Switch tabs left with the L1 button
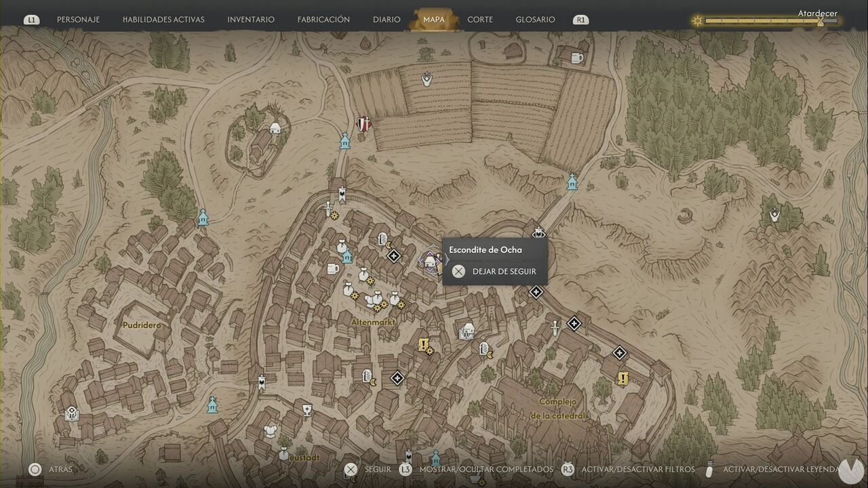This screenshot has width=868, height=488. point(31,20)
